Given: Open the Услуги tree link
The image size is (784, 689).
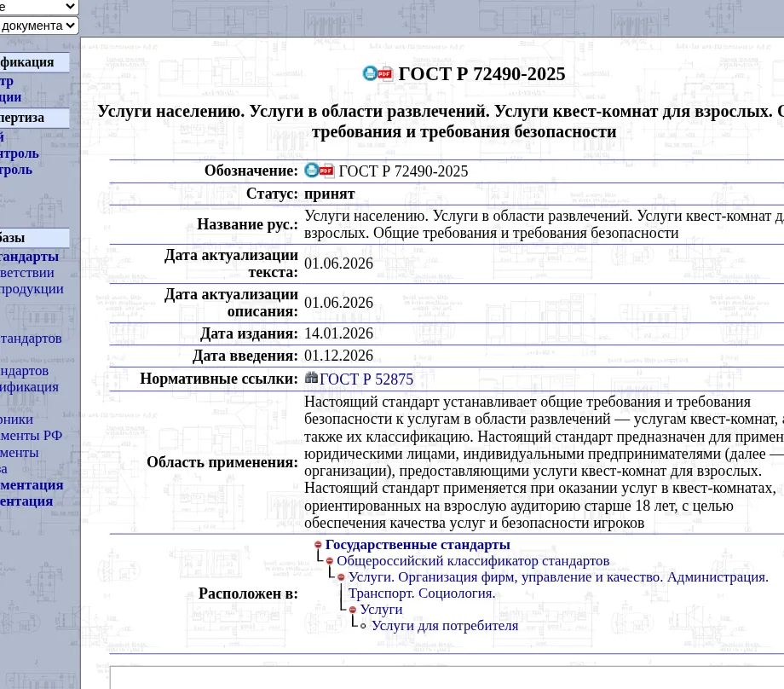Looking at the screenshot, I should coord(382,610).
